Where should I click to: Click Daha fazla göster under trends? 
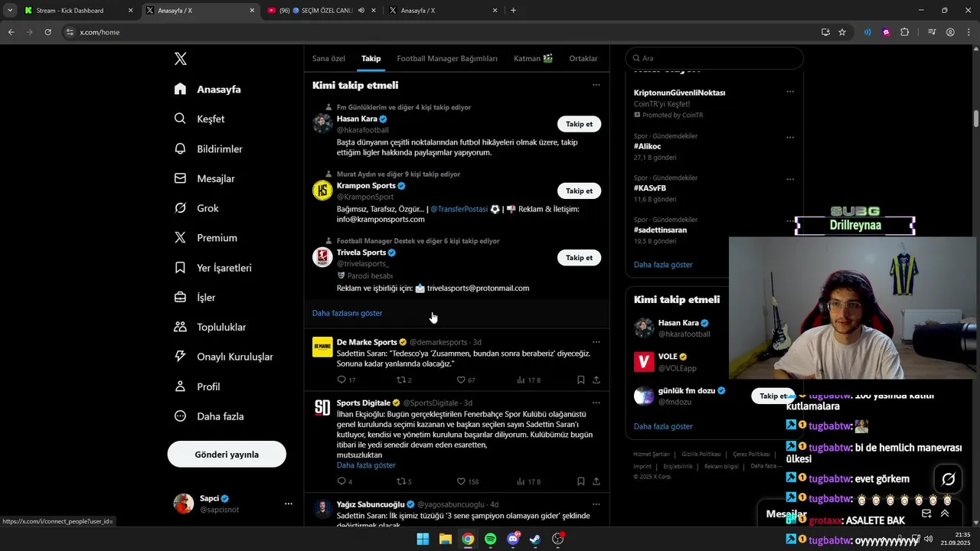pyautogui.click(x=663, y=265)
